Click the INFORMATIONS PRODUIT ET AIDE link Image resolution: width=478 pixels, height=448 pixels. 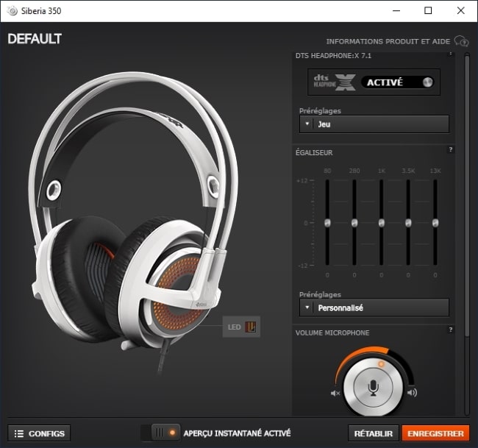click(388, 41)
